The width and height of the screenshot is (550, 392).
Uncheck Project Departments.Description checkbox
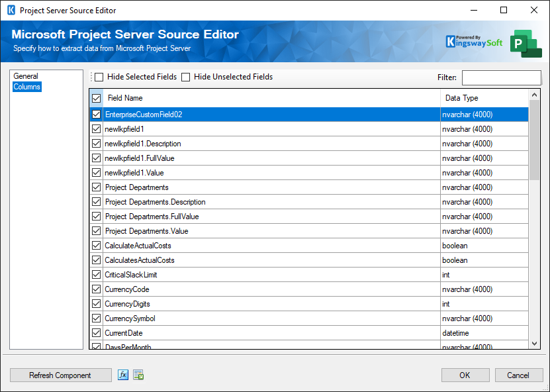[96, 202]
